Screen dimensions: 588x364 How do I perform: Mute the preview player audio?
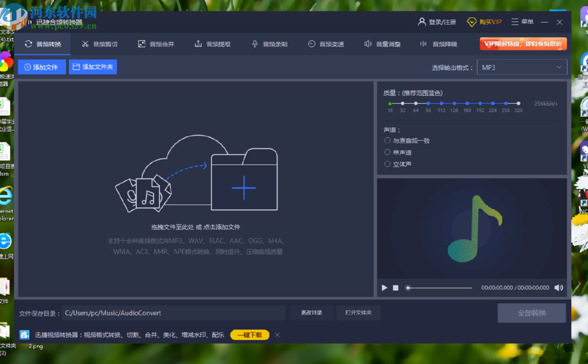pos(558,287)
